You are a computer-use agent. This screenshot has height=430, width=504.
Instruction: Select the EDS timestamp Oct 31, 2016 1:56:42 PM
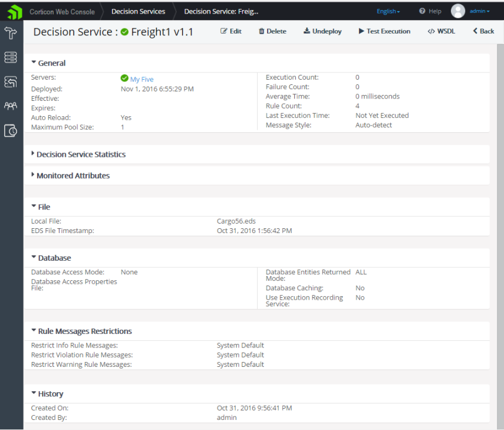[x=254, y=231]
